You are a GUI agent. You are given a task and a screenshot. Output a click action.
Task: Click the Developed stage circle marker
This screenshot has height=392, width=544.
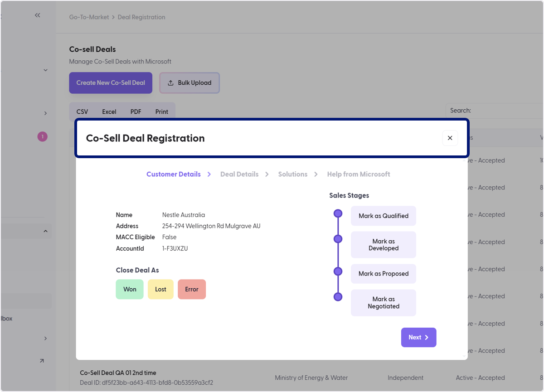click(338, 239)
